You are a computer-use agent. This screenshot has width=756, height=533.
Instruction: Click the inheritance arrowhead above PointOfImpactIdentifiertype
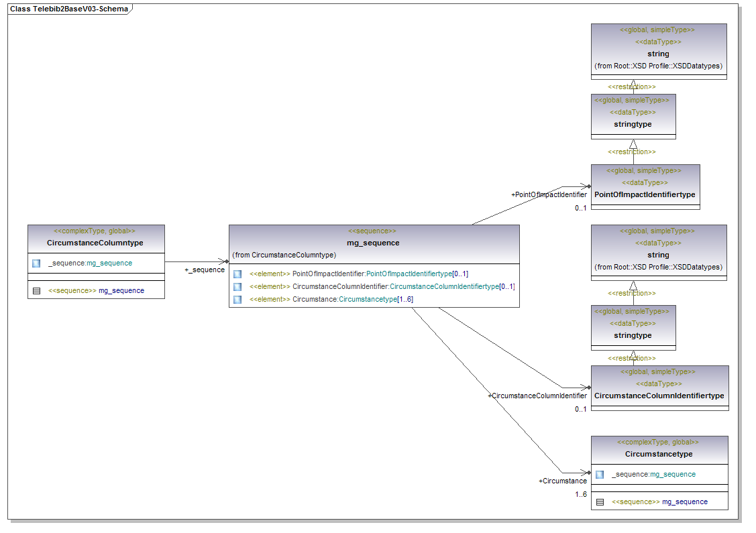(633, 144)
